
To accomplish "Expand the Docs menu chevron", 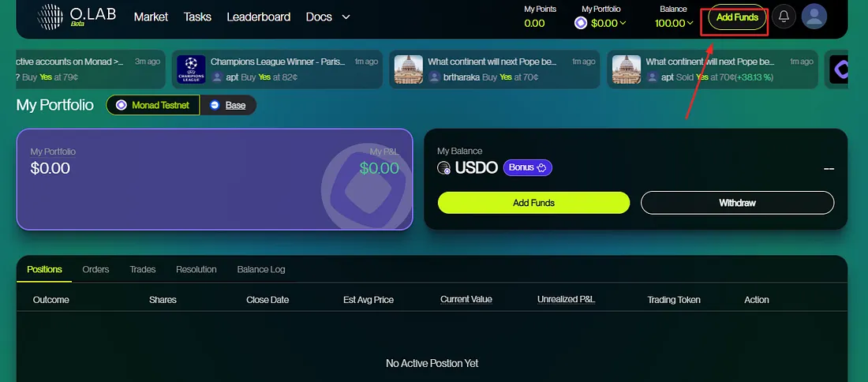I will coord(346,17).
